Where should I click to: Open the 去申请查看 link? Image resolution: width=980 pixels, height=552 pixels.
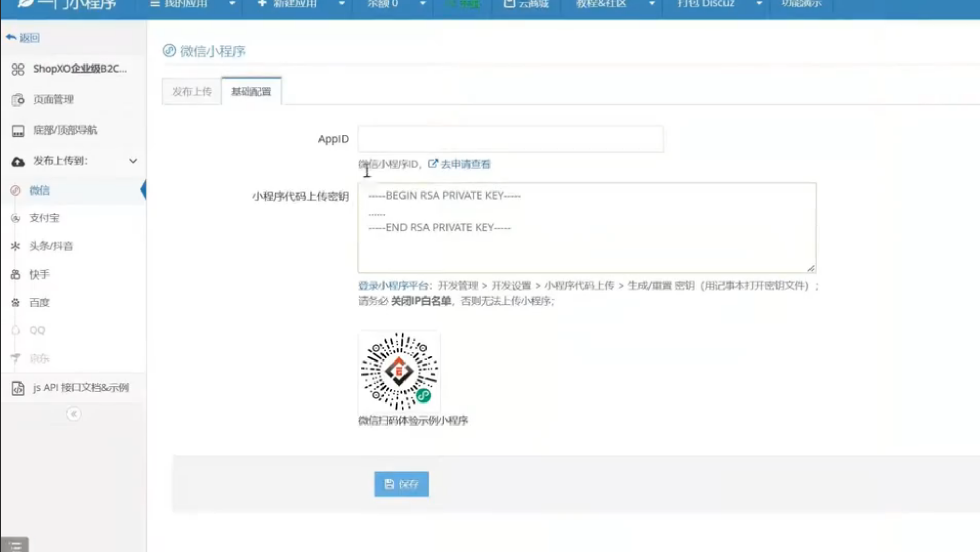click(465, 164)
